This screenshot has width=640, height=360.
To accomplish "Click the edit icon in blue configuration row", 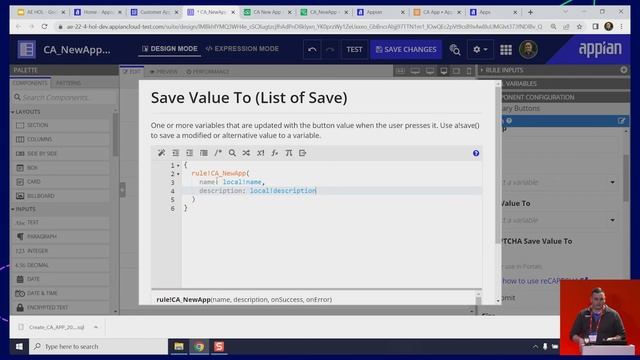I will coord(621,120).
